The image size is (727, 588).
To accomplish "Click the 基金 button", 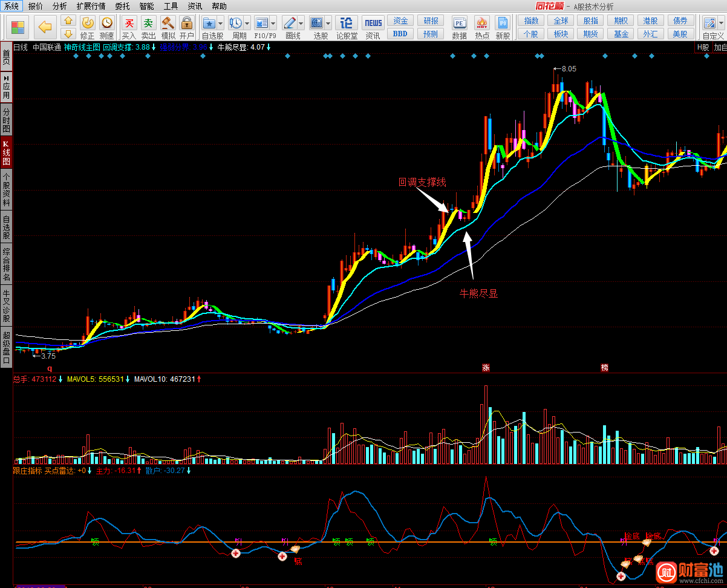I will (621, 34).
